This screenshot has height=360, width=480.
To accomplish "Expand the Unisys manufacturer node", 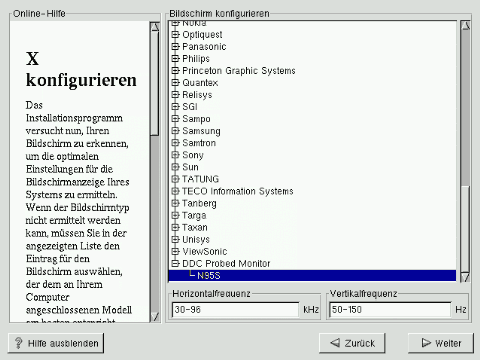I will (x=175, y=239).
